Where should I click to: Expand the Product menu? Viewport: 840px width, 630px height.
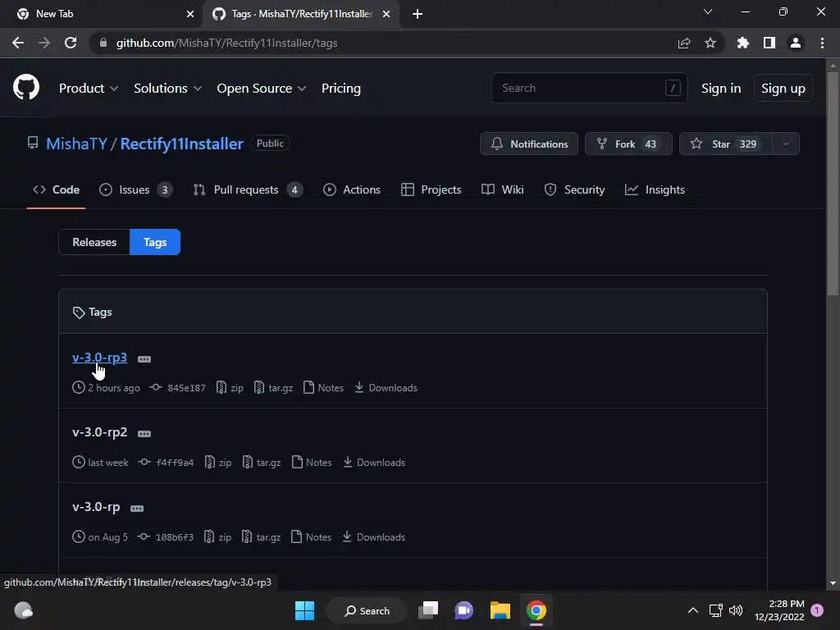coord(89,89)
